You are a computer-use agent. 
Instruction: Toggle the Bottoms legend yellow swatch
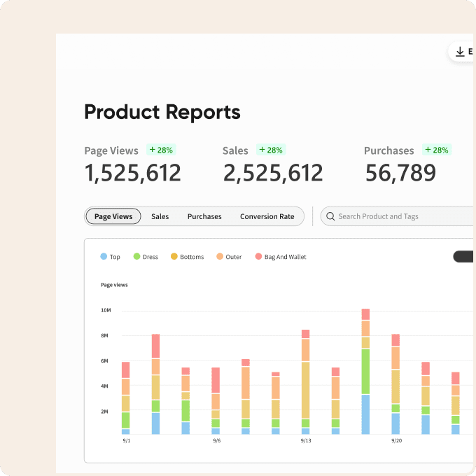pos(174,257)
